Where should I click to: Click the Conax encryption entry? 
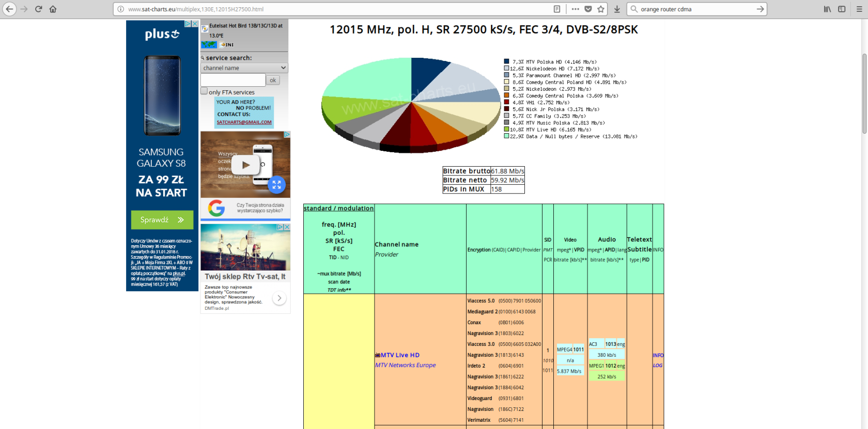coord(495,323)
